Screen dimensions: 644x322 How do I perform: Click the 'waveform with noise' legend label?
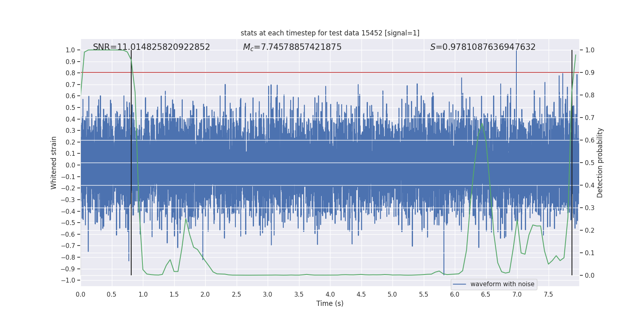tap(502, 284)
